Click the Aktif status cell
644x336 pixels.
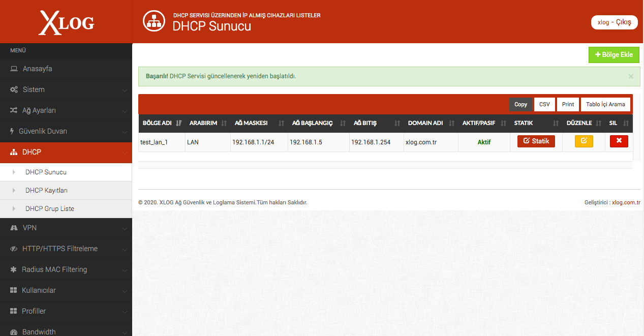pyautogui.click(x=484, y=142)
